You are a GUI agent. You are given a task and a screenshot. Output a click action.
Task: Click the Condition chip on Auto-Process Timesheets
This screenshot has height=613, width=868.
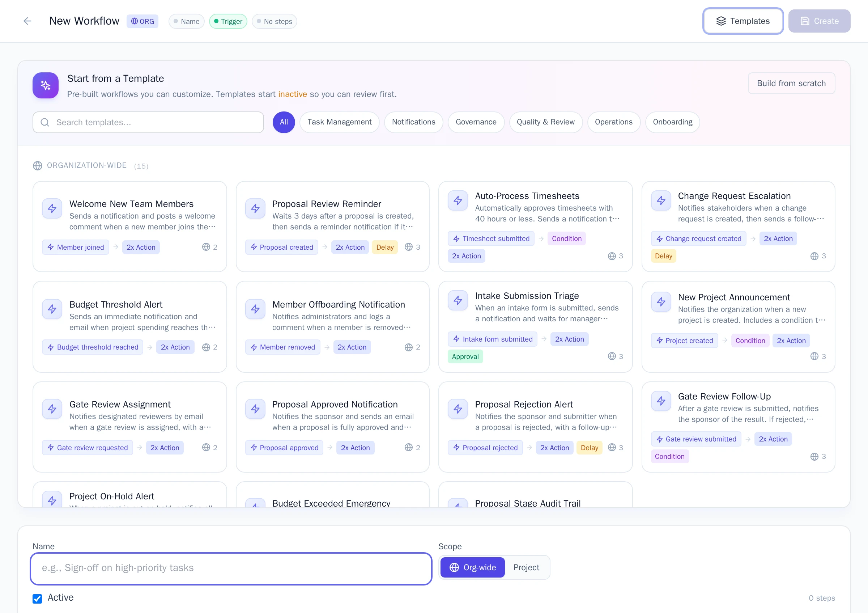(566, 238)
